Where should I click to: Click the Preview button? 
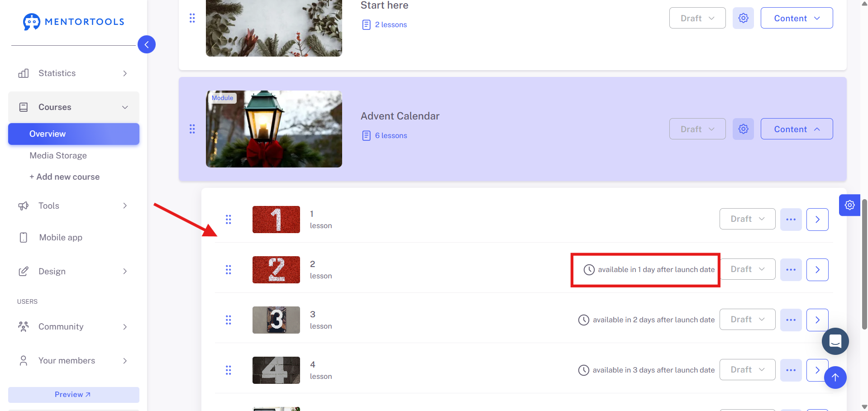point(73,395)
